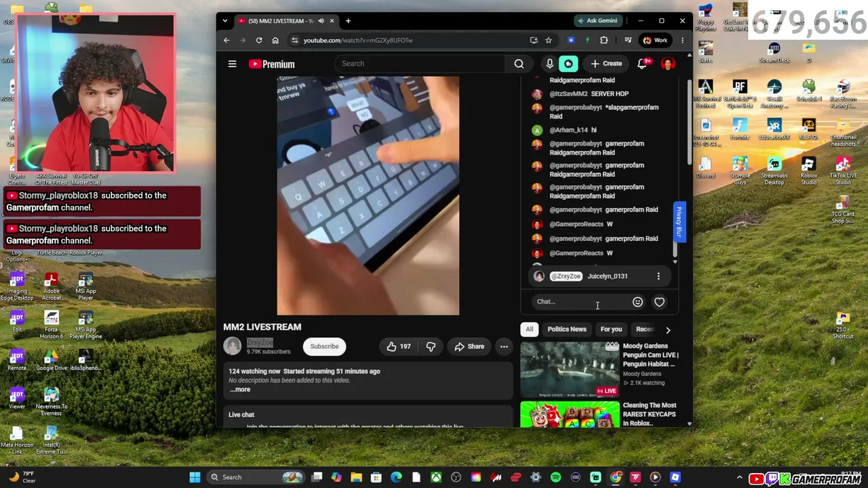Open the Google Drive desktop icon

tap(51, 361)
